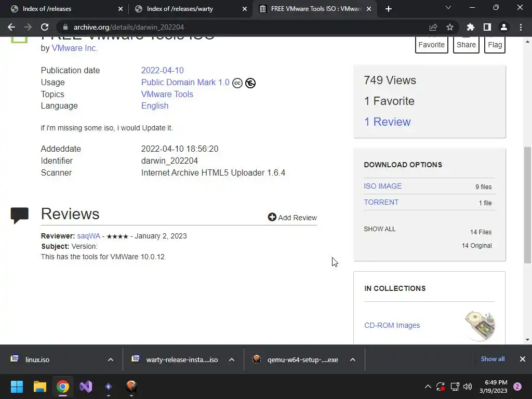Close the 'Index of /releases/warty' tab
This screenshot has width=532, height=399.
point(245,9)
